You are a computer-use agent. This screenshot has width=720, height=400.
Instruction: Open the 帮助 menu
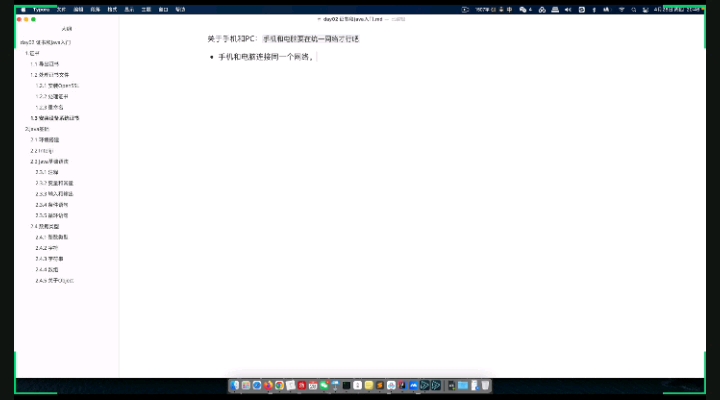(x=180, y=10)
